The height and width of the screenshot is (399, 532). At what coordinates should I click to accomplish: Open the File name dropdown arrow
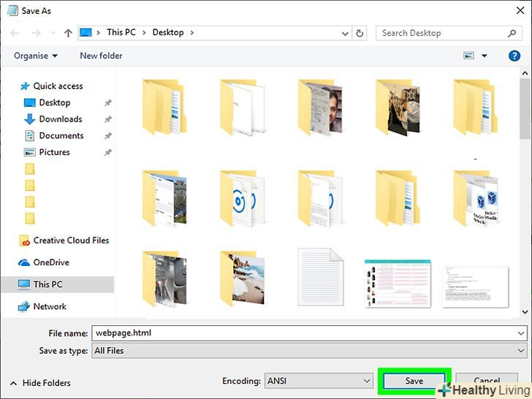click(521, 333)
